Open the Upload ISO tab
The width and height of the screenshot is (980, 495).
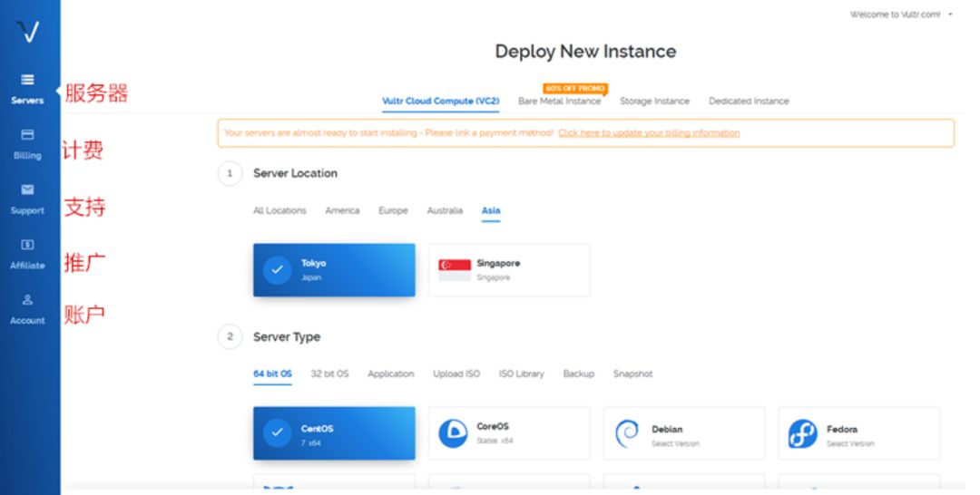(x=456, y=374)
